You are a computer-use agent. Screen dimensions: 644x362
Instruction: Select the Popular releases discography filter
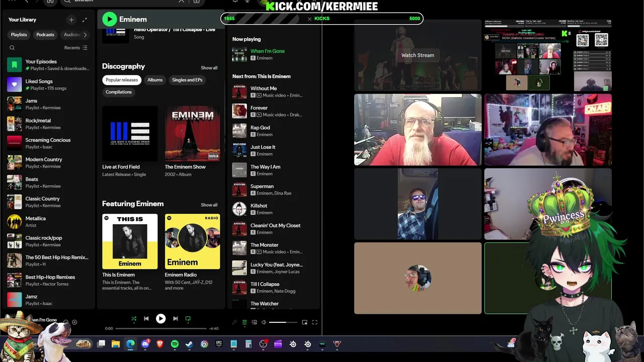[x=122, y=80]
